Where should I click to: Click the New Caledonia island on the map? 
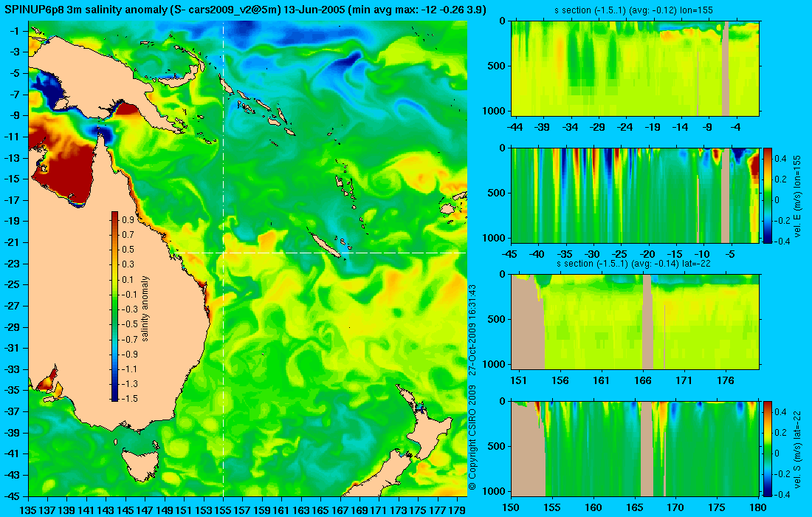[326, 244]
